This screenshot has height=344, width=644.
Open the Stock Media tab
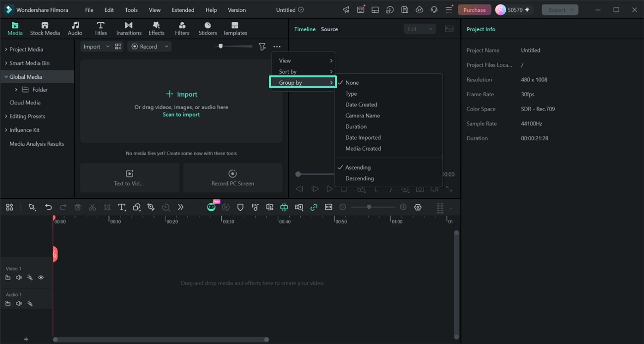[45, 29]
